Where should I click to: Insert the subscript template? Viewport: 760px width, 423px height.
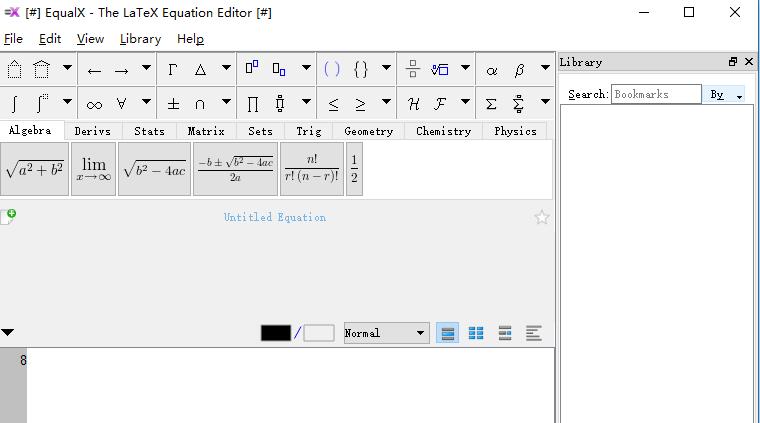pos(279,70)
